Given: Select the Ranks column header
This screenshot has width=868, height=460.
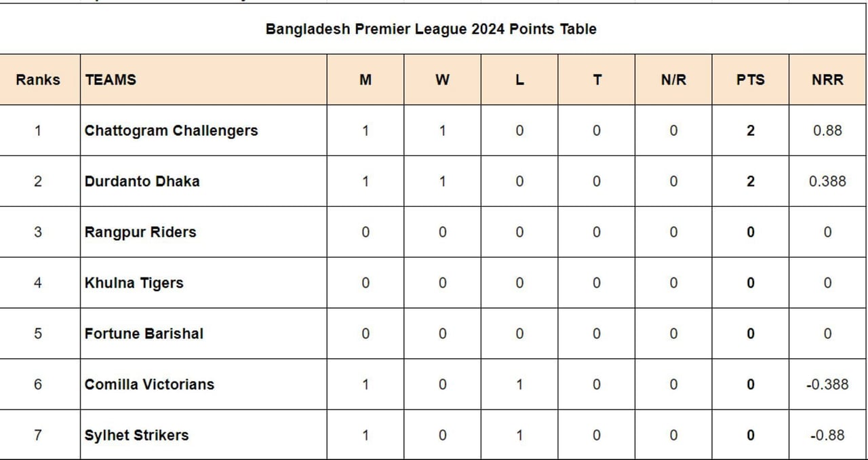Looking at the screenshot, I should click(38, 80).
